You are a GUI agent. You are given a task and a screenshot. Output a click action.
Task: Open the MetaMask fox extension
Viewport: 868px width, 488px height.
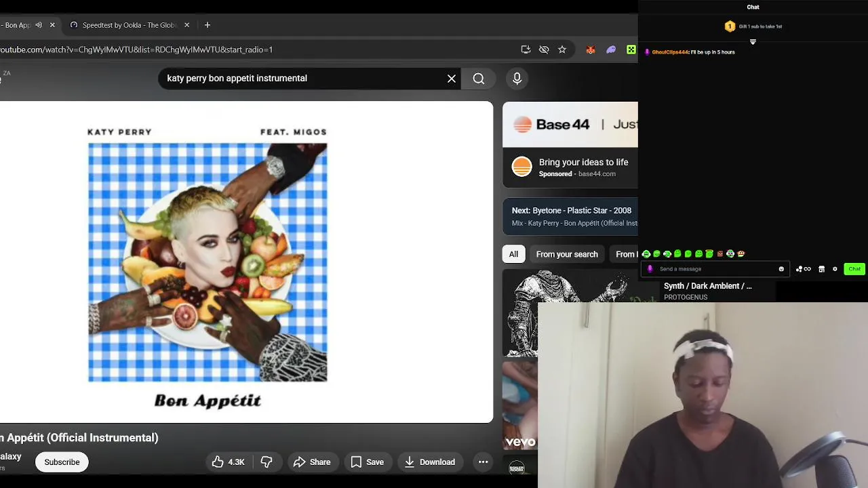[x=591, y=49]
